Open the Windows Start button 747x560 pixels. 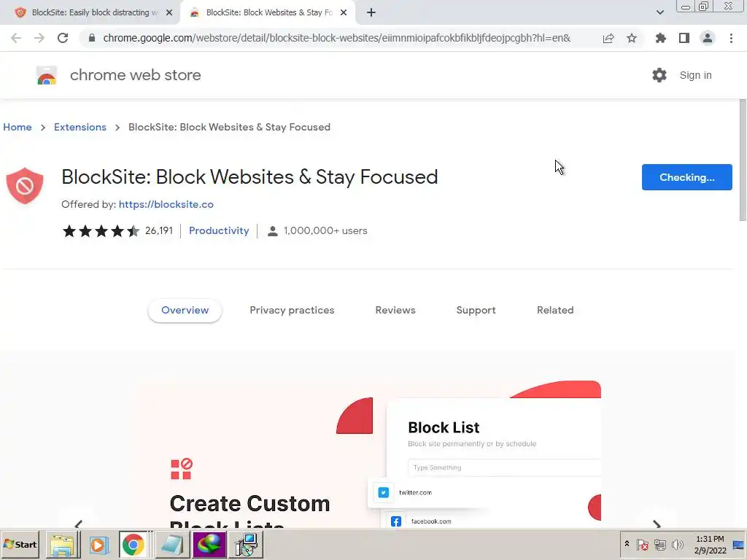coord(20,545)
